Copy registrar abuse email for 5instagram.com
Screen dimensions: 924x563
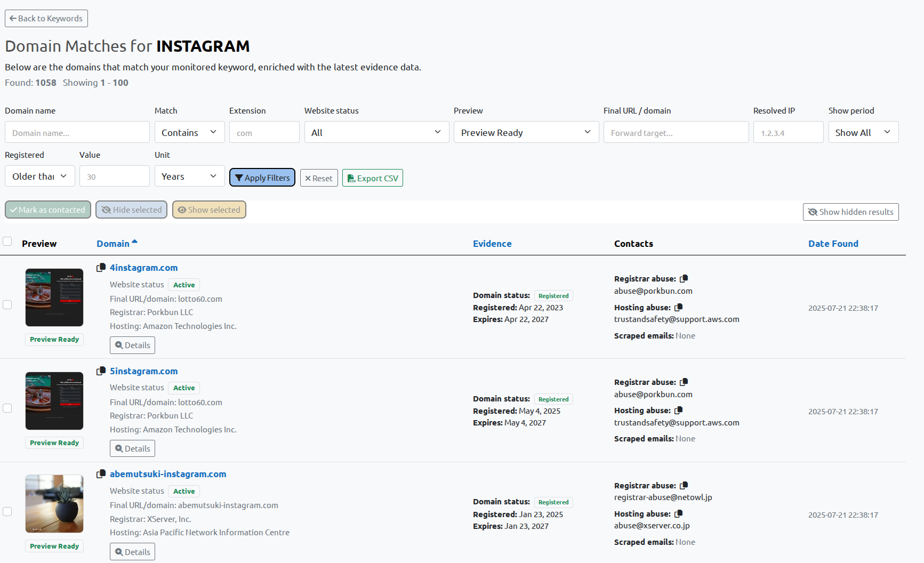684,382
